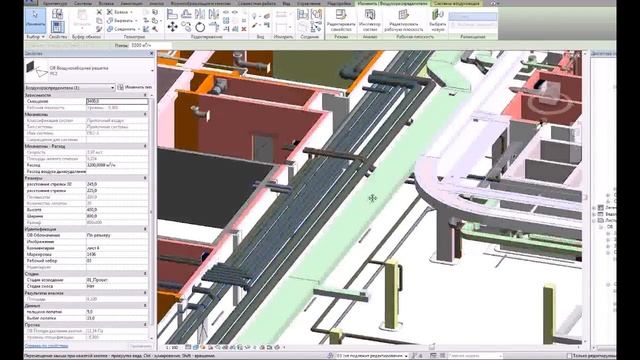Screen dimensions: 640x360
Task: Click the Применить button in Properties
Action: point(141,346)
